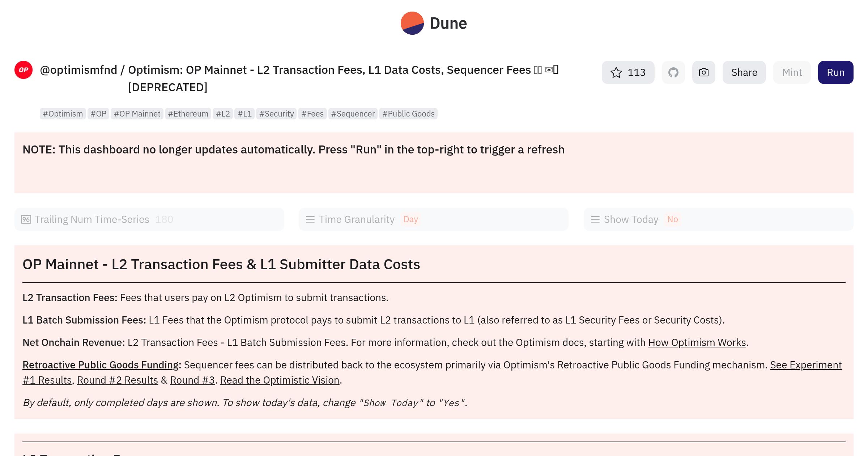This screenshot has height=456, width=868.
Task: Click the Dune logo icon
Action: (412, 23)
